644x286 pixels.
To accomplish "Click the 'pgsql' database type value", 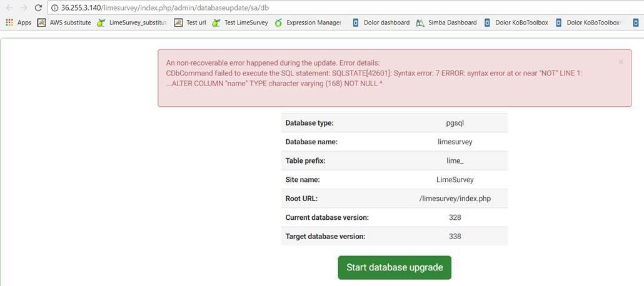I will 455,122.
